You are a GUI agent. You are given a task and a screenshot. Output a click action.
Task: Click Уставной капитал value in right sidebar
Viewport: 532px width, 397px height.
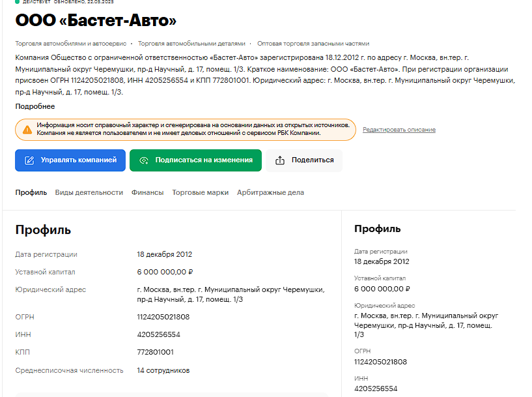click(382, 289)
